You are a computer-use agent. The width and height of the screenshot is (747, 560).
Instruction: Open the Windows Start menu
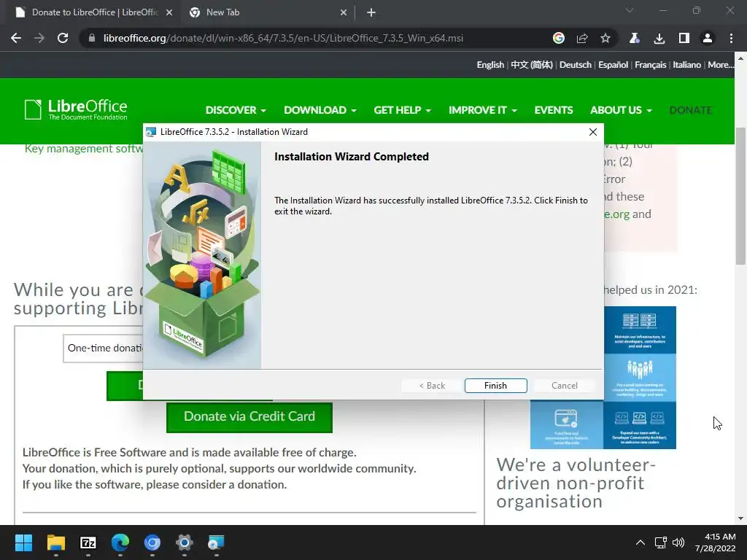click(23, 542)
